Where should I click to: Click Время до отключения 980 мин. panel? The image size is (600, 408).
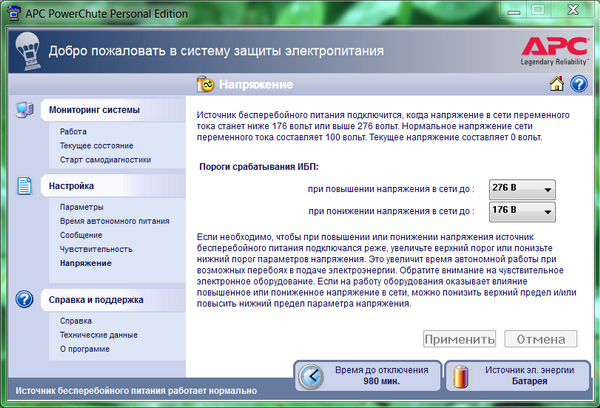[368, 376]
